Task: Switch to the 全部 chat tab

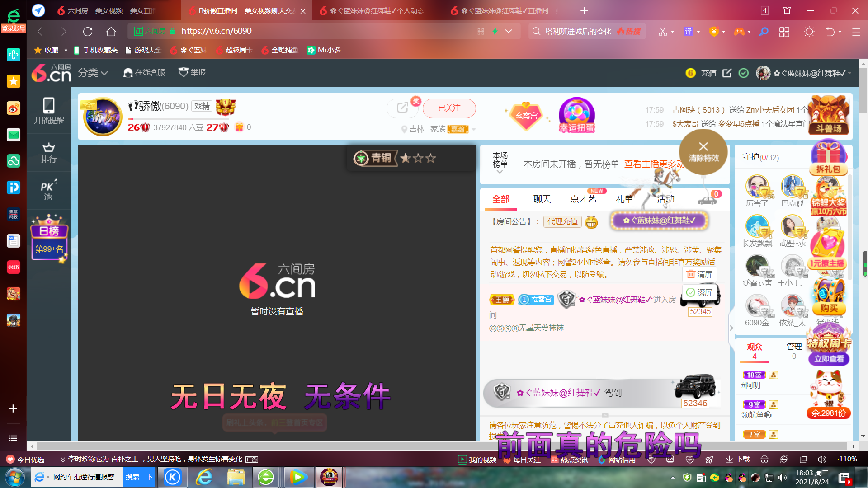Action: point(500,199)
